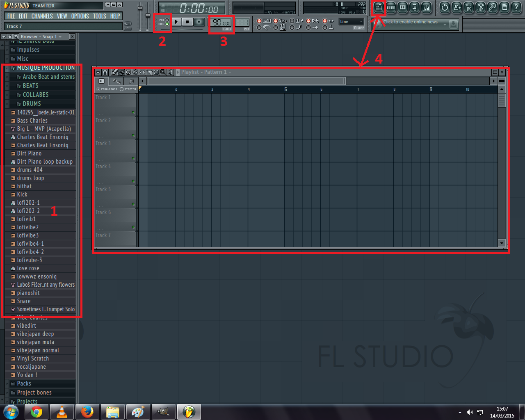Screen dimensions: 525x420
Task: Choose the Playlist select tool
Action: click(x=156, y=72)
